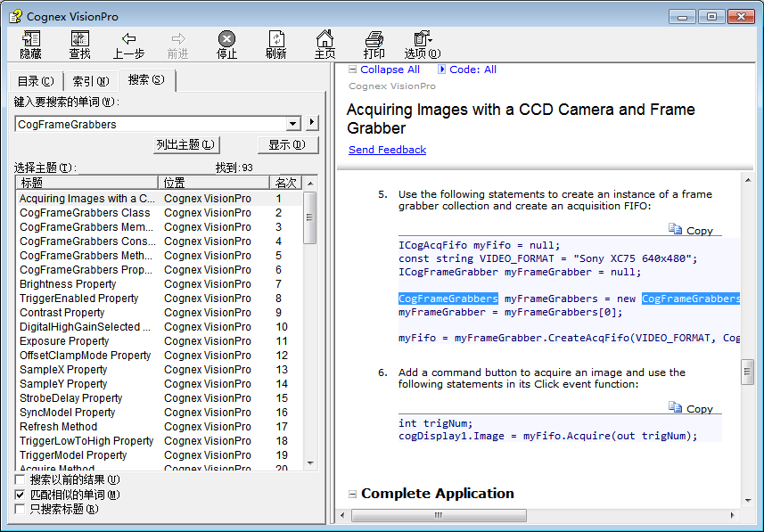Click the 隐藏 (Hide) toolbar icon
Viewport: 764px width, 532px height.
[30, 45]
